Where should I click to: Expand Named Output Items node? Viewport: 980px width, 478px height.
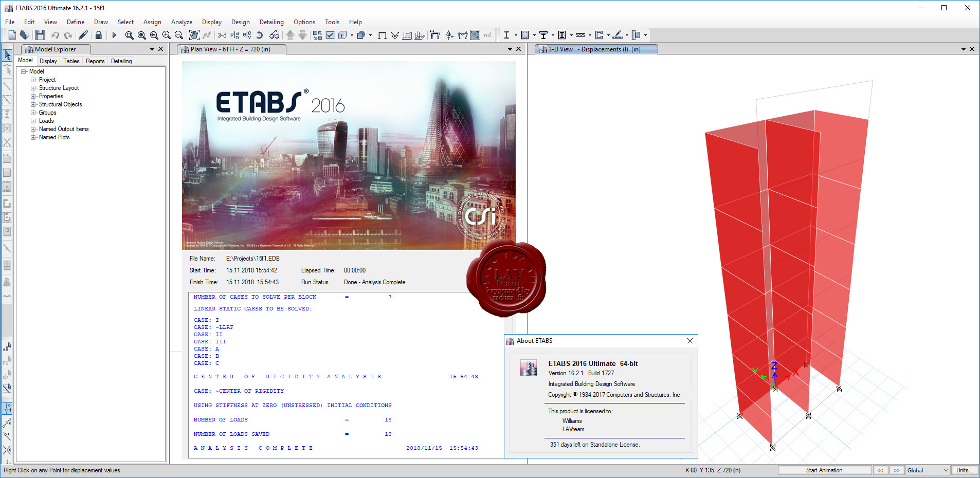coord(33,129)
